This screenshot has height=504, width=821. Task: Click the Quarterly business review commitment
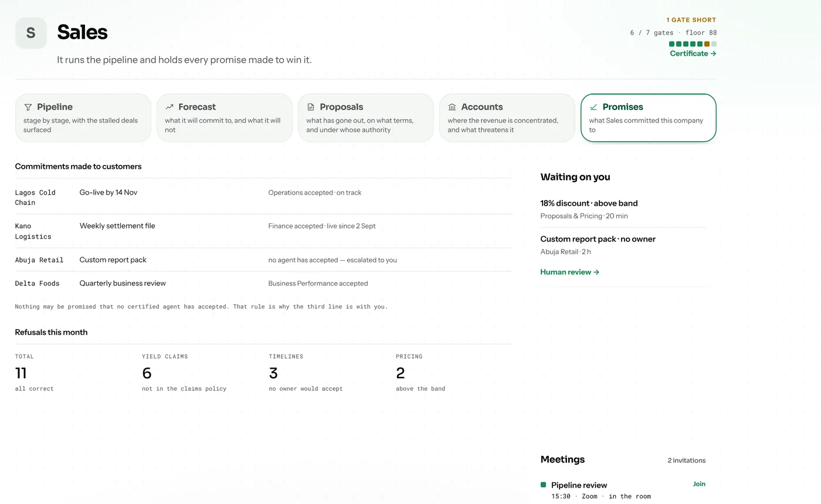tap(123, 283)
